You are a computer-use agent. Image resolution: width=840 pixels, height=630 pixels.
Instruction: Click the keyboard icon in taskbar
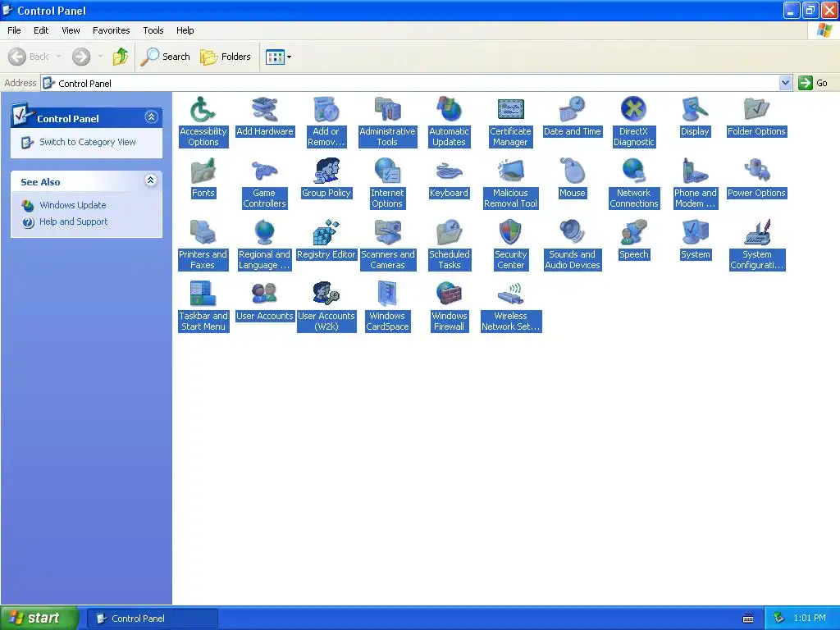point(748,619)
